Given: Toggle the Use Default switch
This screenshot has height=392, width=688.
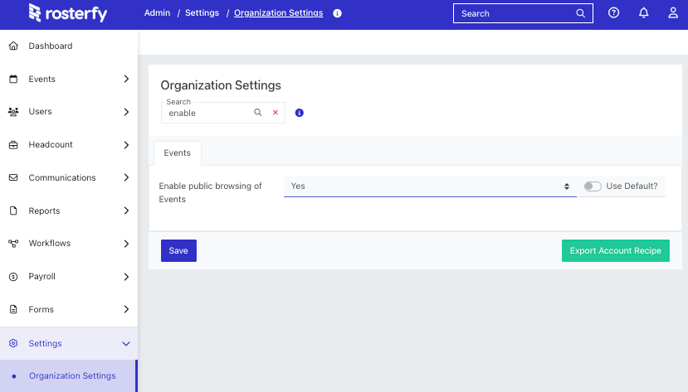Looking at the screenshot, I should 592,186.
